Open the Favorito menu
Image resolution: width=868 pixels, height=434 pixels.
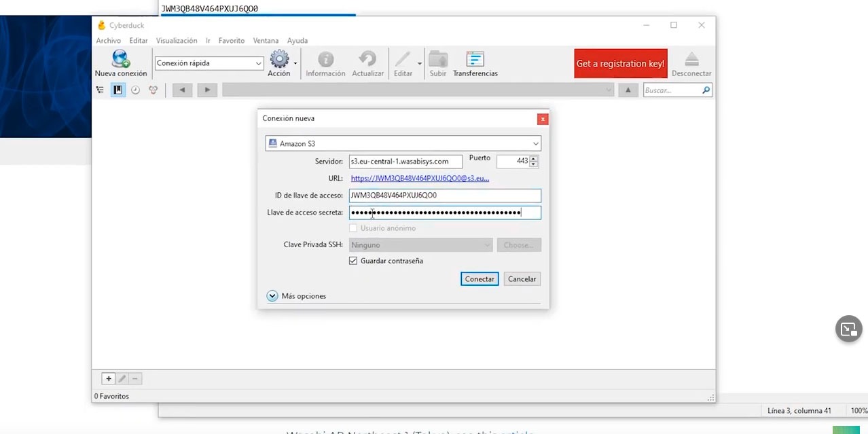pyautogui.click(x=232, y=41)
